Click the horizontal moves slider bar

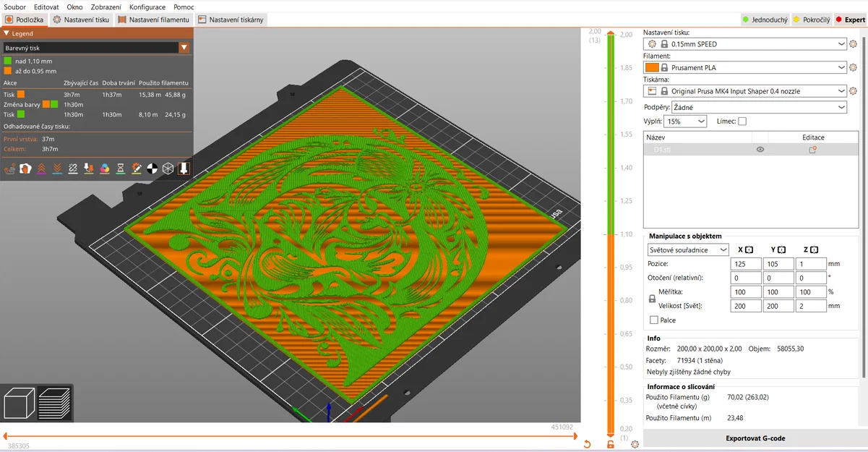click(289, 436)
